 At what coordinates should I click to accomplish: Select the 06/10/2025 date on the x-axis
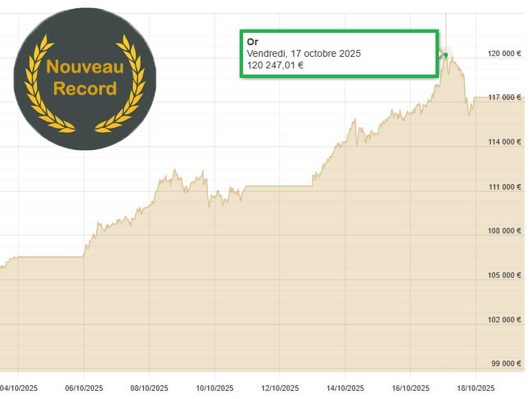point(84,387)
